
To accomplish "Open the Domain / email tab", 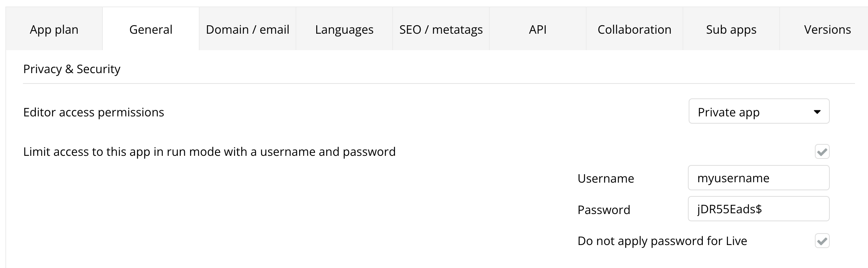I will point(247,29).
